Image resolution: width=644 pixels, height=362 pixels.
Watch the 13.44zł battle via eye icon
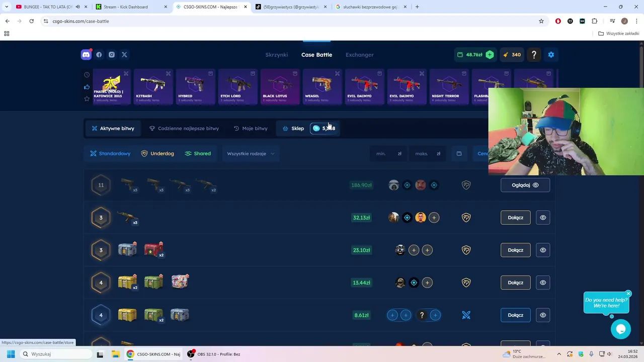click(543, 283)
